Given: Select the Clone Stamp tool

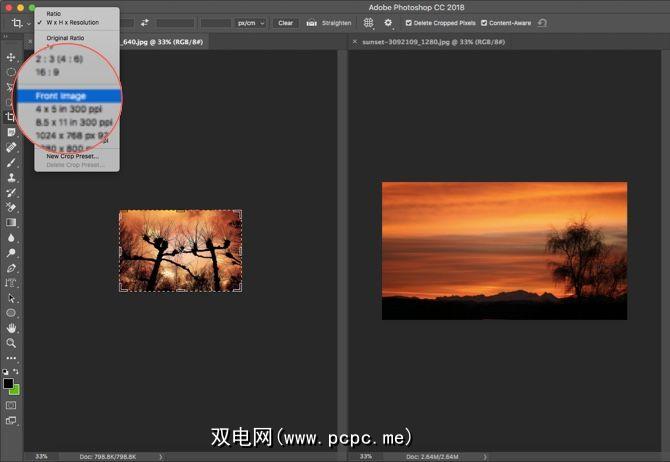Looking at the screenshot, I should pos(11,177).
